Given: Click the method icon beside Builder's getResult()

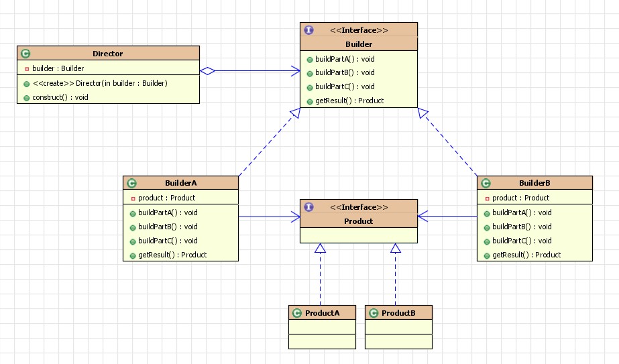Looking at the screenshot, I should coord(310,101).
